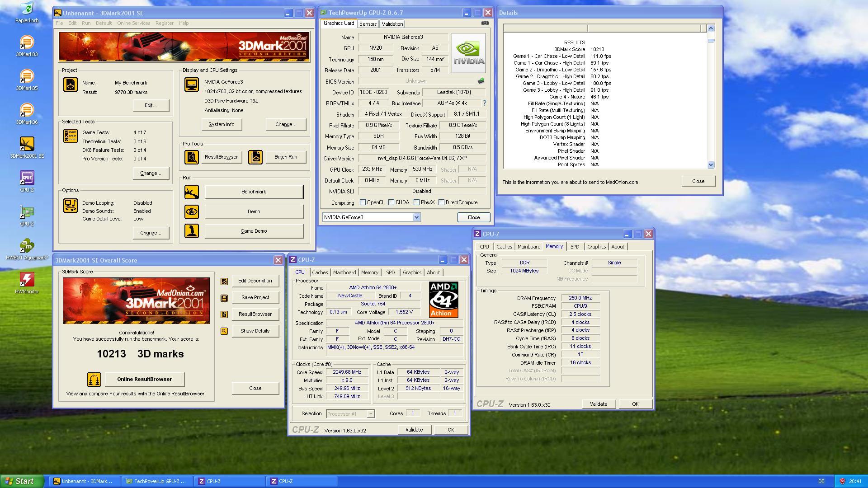Click the GPU-Z screenshot camera icon
868x488 pixels.
(x=485, y=23)
